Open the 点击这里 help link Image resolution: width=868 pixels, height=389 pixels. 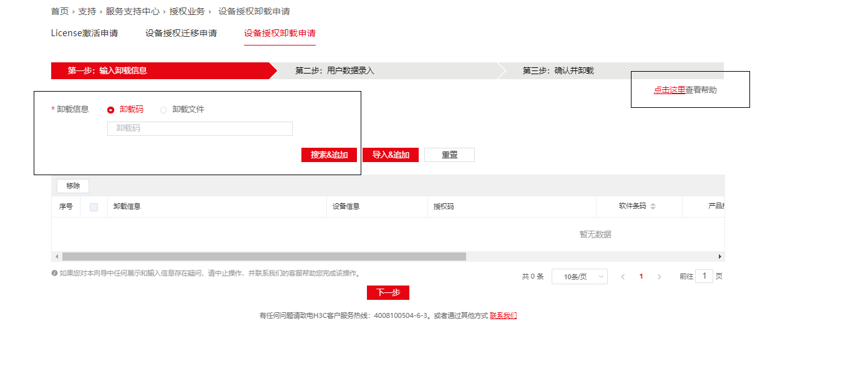pos(669,90)
